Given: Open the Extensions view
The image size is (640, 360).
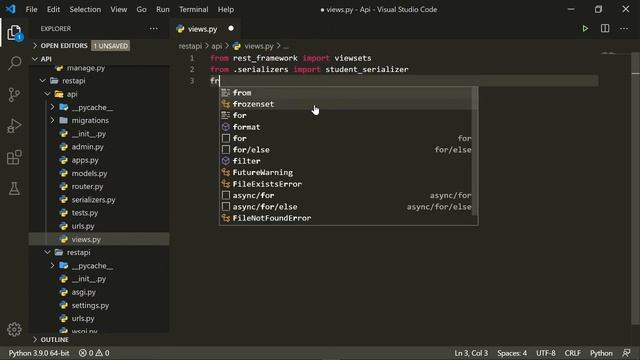Looking at the screenshot, I should point(14,157).
